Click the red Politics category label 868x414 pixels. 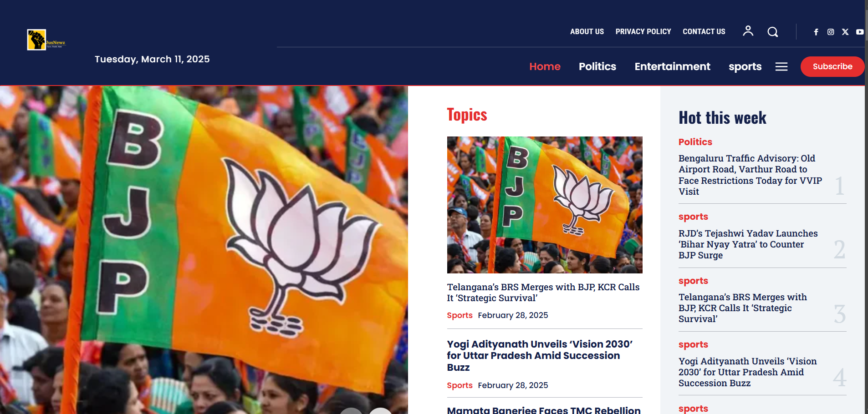pyautogui.click(x=695, y=142)
